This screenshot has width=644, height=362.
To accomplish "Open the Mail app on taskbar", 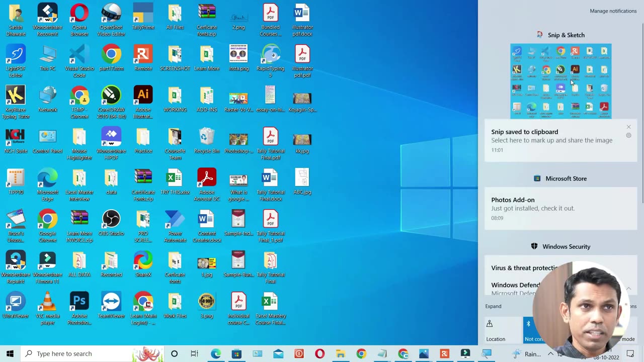I will (x=278, y=354).
